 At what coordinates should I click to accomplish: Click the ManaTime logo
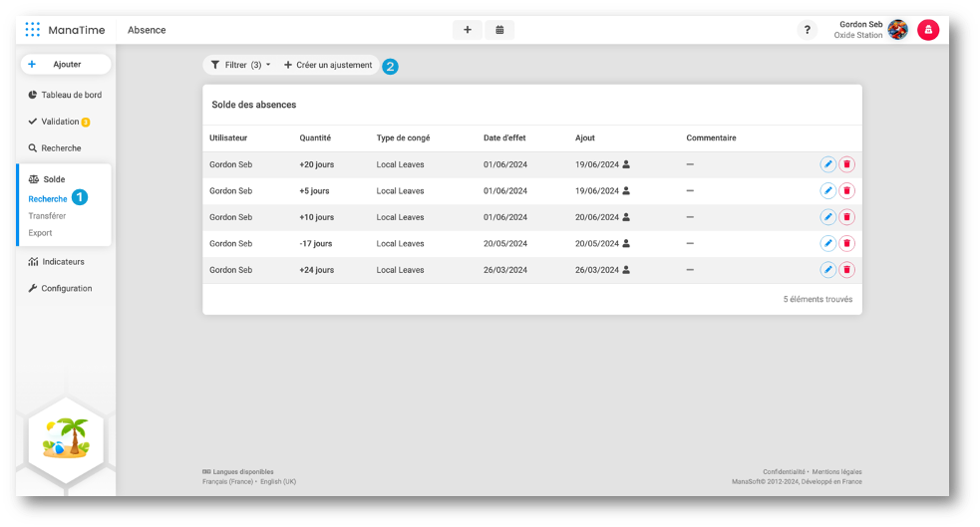[65, 30]
